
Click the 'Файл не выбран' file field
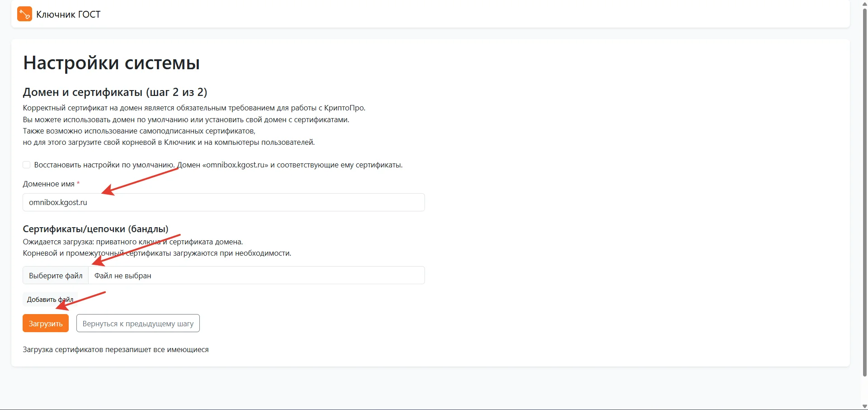(256, 276)
